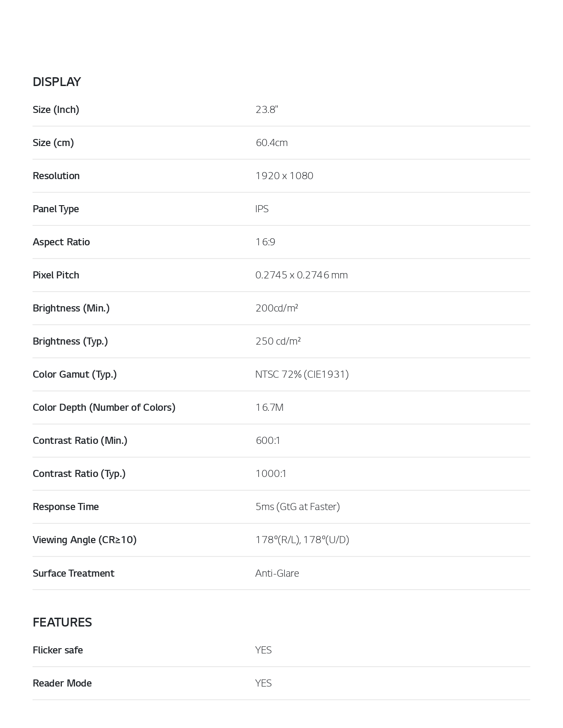Click the YES value for Reader Mode

[263, 683]
